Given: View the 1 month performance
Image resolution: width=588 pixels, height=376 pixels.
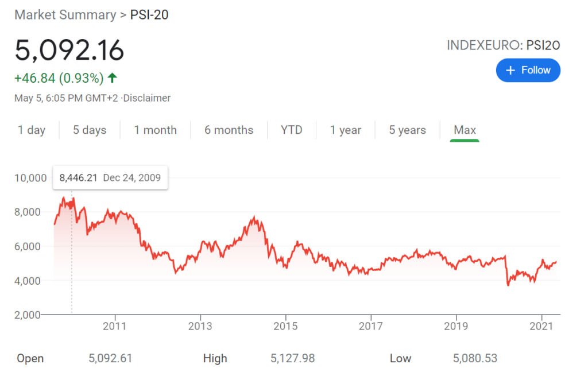Looking at the screenshot, I should tap(155, 130).
